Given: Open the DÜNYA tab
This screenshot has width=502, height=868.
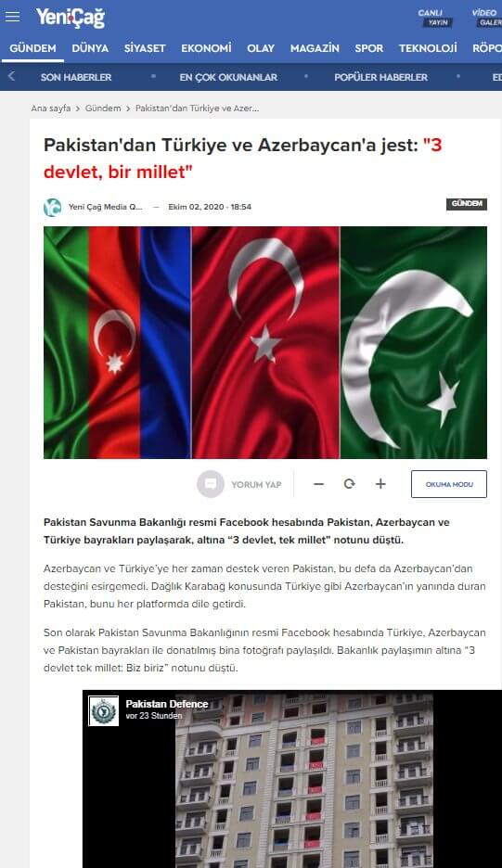Looking at the screenshot, I should 90,48.
